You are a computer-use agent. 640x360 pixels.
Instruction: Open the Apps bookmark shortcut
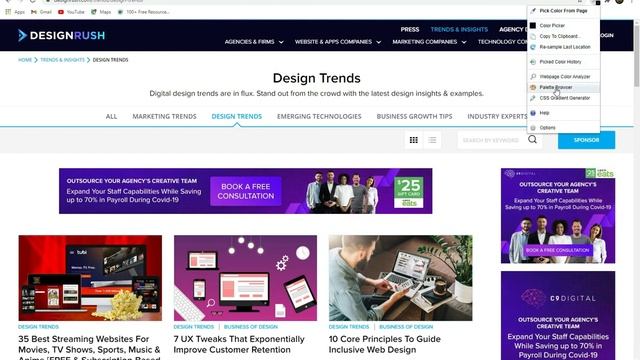pos(15,12)
